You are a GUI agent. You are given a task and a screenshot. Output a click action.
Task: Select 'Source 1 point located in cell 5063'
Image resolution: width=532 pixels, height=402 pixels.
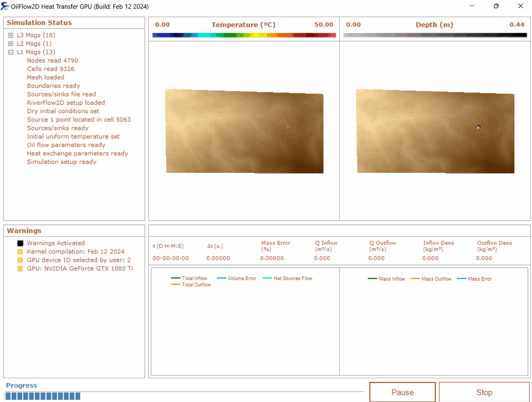click(79, 120)
